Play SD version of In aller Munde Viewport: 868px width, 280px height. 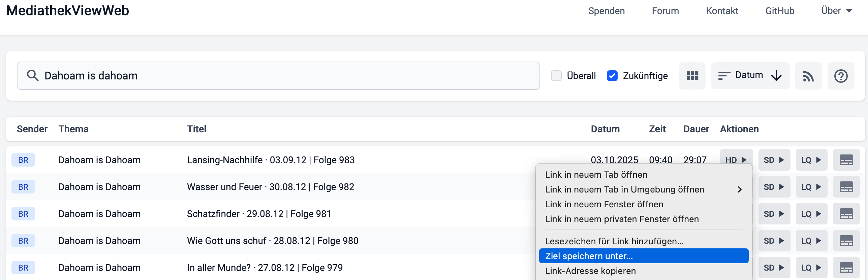(774, 268)
